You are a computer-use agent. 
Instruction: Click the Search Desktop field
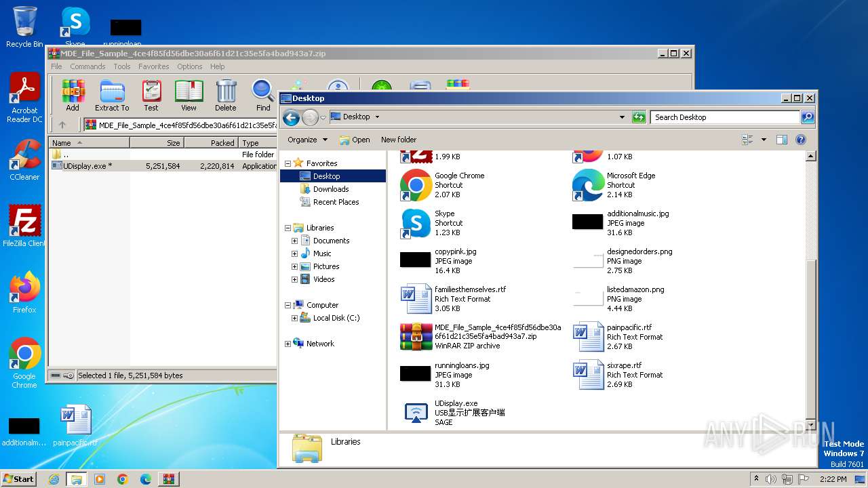click(x=725, y=117)
